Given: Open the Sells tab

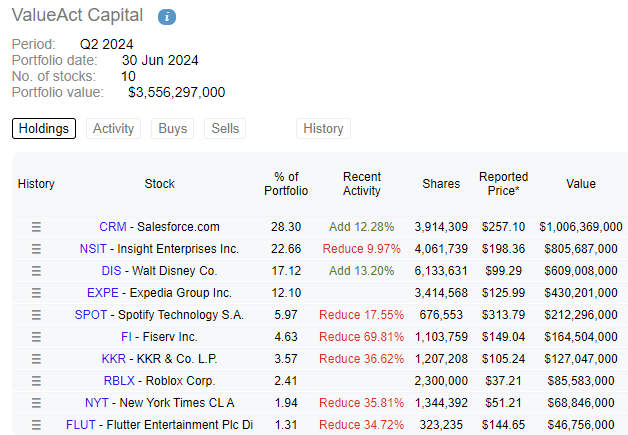Looking at the screenshot, I should click(225, 129).
